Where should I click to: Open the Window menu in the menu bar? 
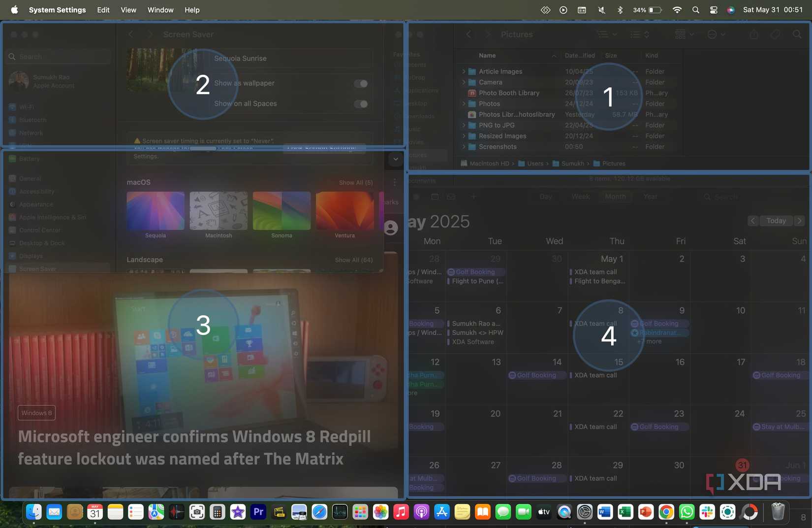pyautogui.click(x=160, y=10)
